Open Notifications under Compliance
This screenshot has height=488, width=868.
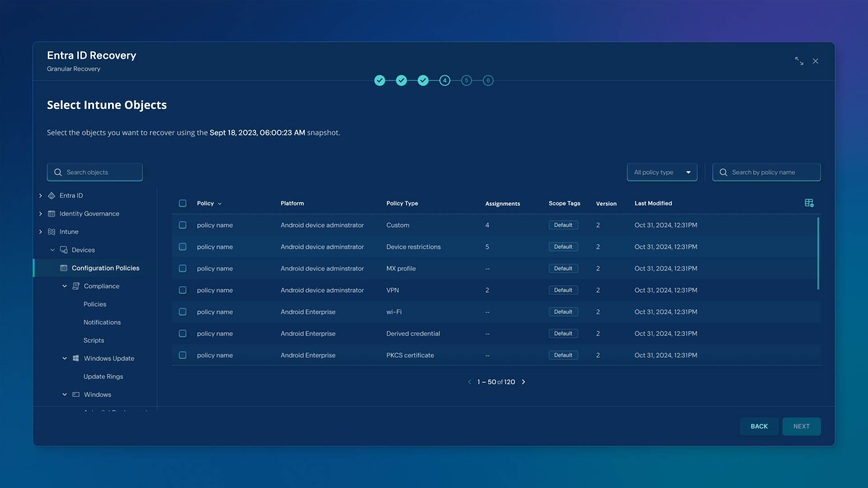102,322
